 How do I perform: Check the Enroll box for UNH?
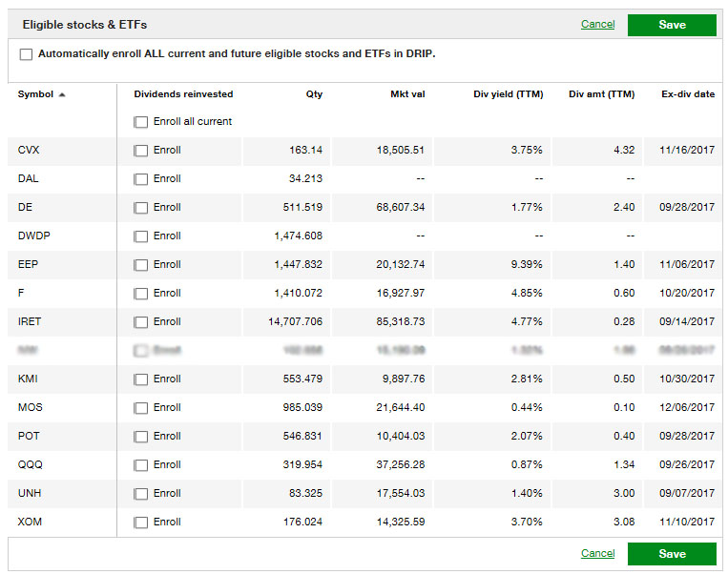pyautogui.click(x=140, y=494)
